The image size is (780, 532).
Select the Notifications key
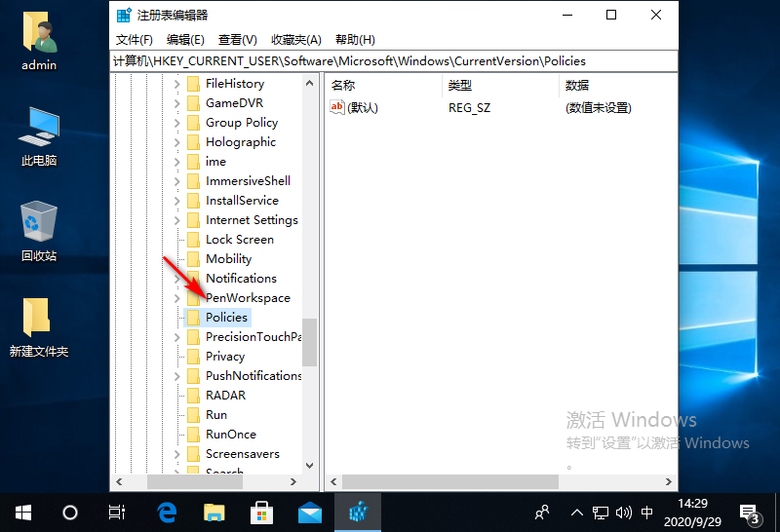click(x=241, y=279)
